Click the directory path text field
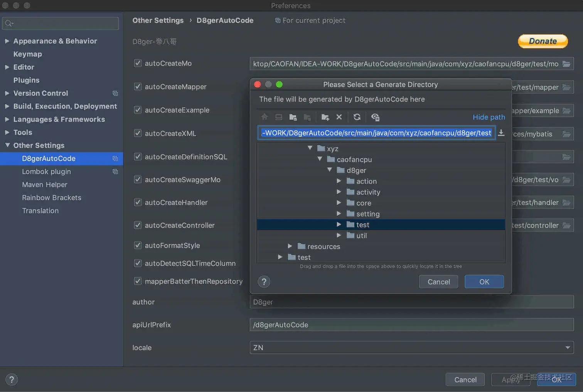 click(x=376, y=133)
